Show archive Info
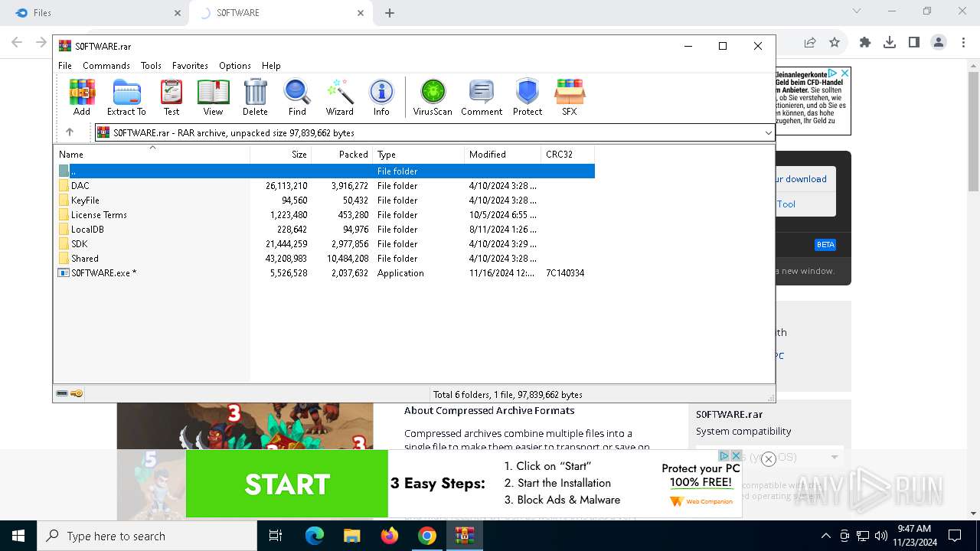 (x=381, y=97)
